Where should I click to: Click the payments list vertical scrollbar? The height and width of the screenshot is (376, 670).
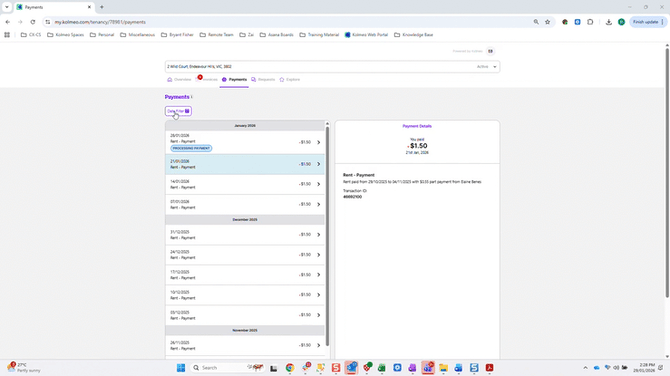click(x=327, y=236)
